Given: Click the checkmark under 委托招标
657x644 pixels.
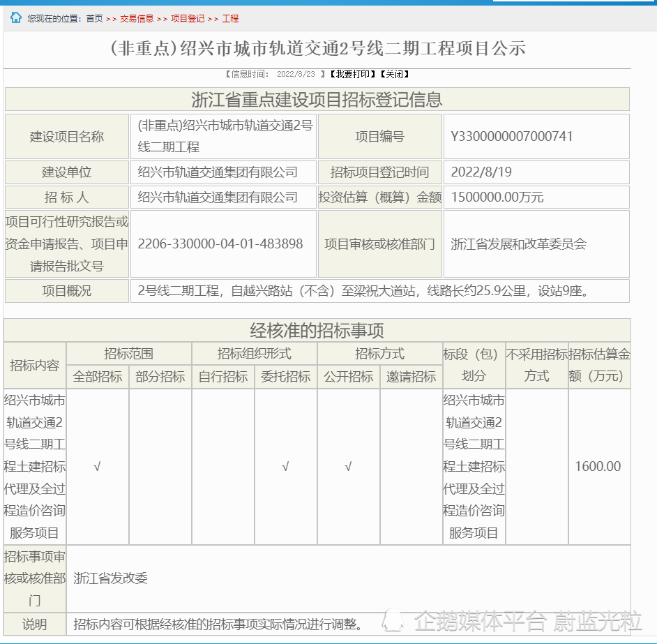Looking at the screenshot, I should (x=285, y=467).
